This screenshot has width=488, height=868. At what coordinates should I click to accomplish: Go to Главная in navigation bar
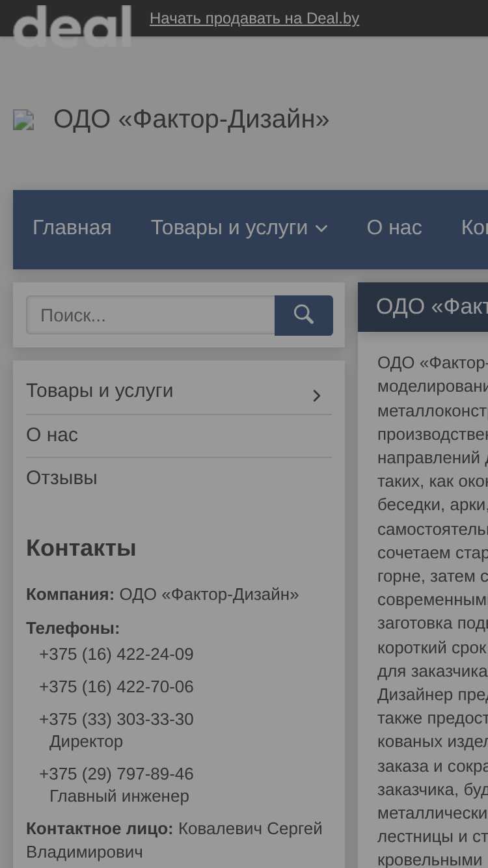pyautogui.click(x=72, y=228)
